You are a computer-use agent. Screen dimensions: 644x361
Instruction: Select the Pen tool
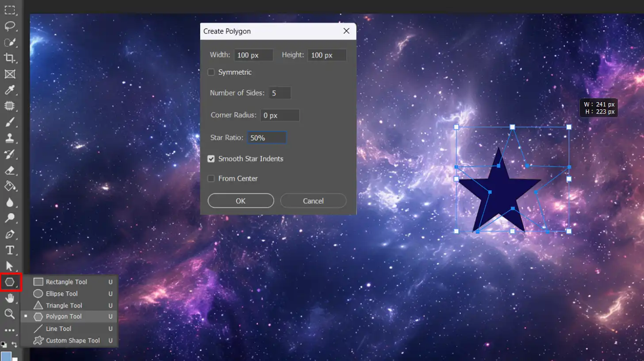coord(10,234)
